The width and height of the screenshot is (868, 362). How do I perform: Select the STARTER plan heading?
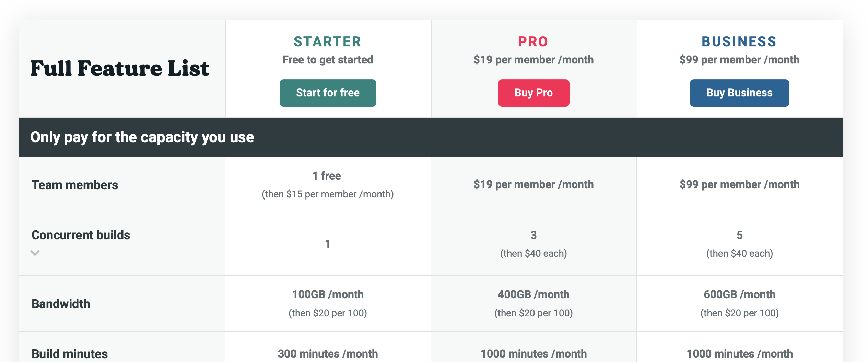[x=327, y=41]
